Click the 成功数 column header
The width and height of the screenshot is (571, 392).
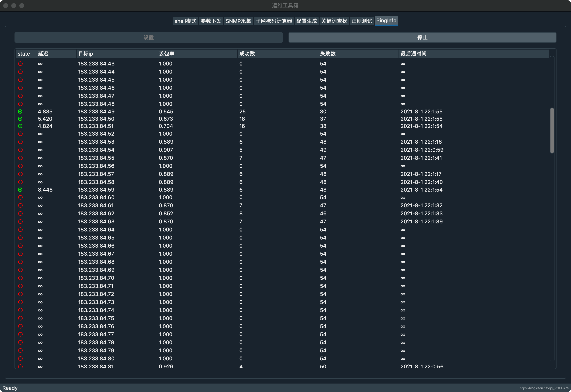click(x=278, y=54)
